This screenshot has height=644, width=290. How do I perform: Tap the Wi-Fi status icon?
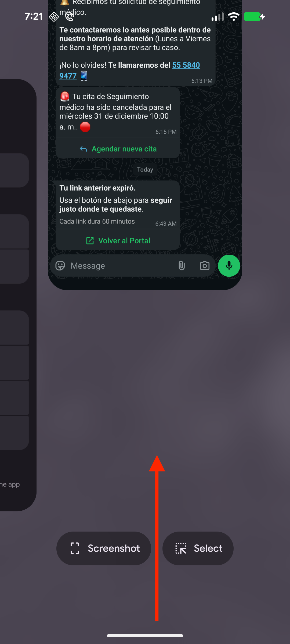234,17
